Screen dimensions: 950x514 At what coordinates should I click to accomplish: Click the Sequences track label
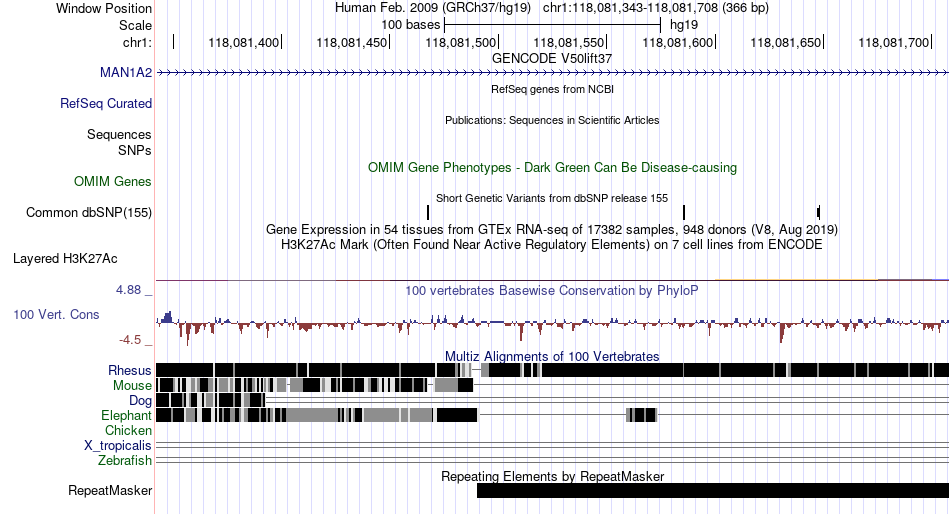coord(119,135)
